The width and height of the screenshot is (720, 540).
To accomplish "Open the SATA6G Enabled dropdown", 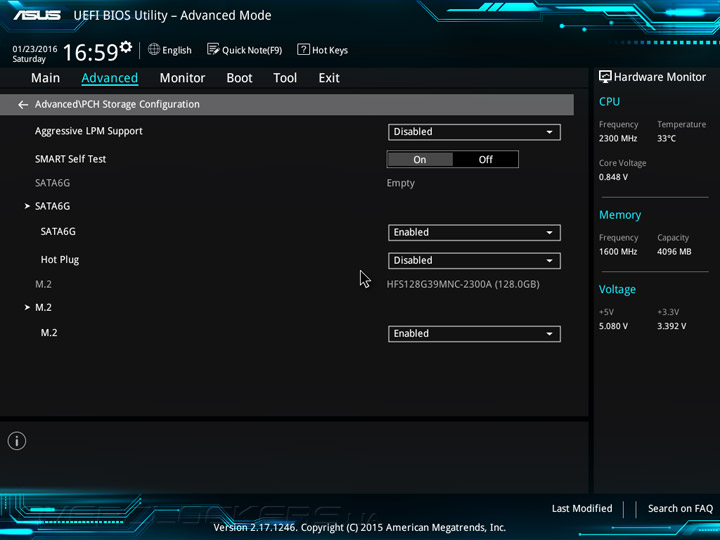I will pos(474,232).
